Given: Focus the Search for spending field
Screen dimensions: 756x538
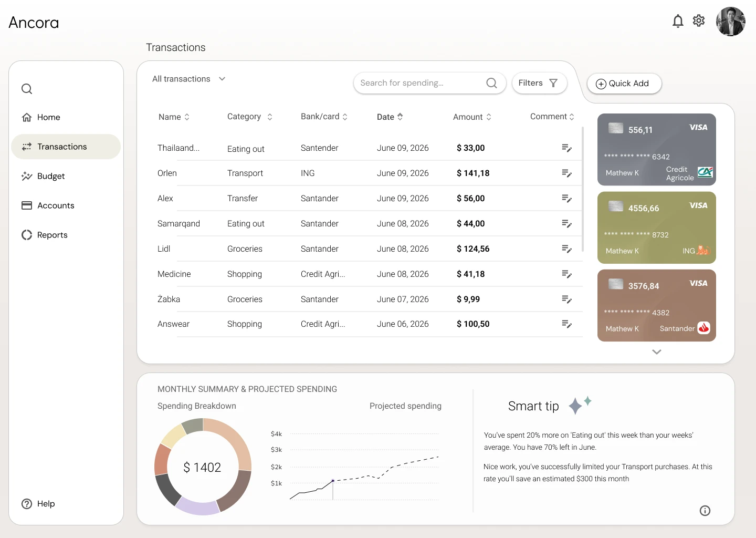Looking at the screenshot, I should coord(429,83).
